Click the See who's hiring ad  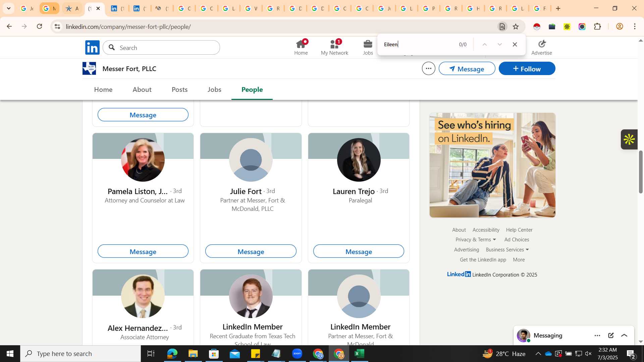click(492, 165)
